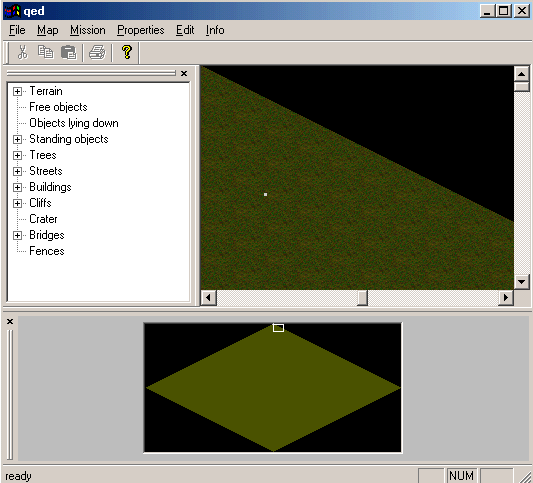
Task: Click the qed application icon in title bar
Action: pos(12,11)
